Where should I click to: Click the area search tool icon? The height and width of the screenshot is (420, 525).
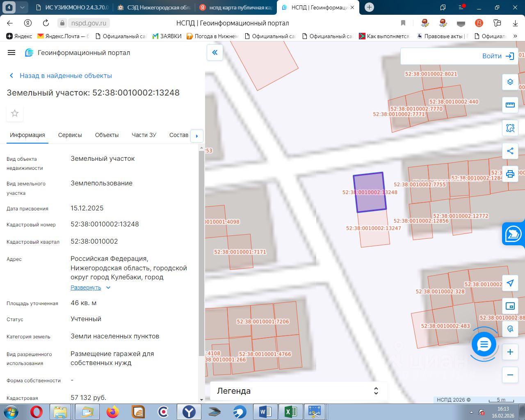(510, 128)
